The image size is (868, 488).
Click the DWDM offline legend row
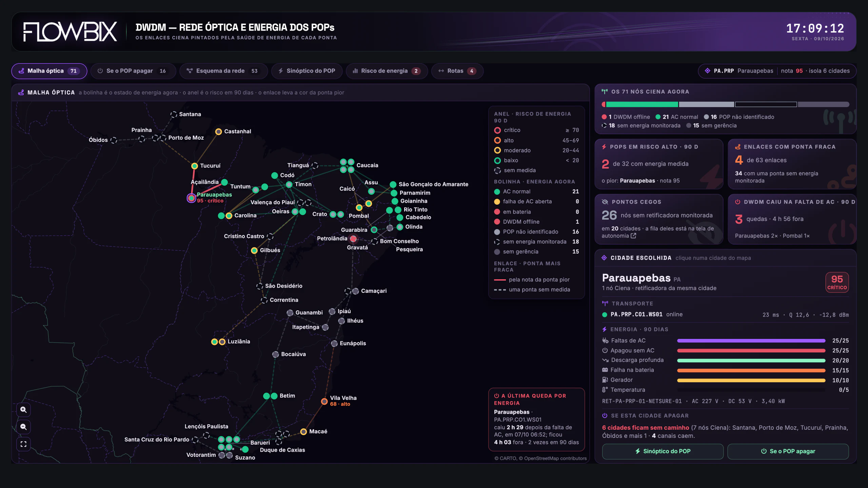536,222
